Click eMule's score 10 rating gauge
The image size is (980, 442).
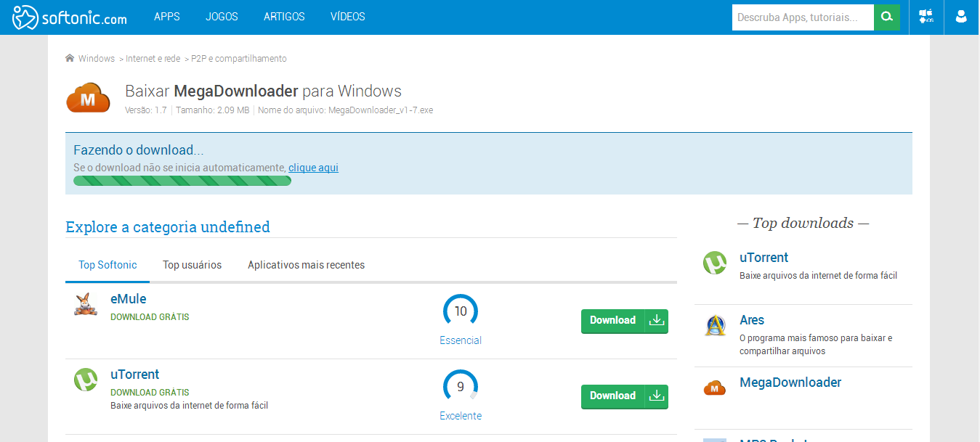[x=461, y=311]
